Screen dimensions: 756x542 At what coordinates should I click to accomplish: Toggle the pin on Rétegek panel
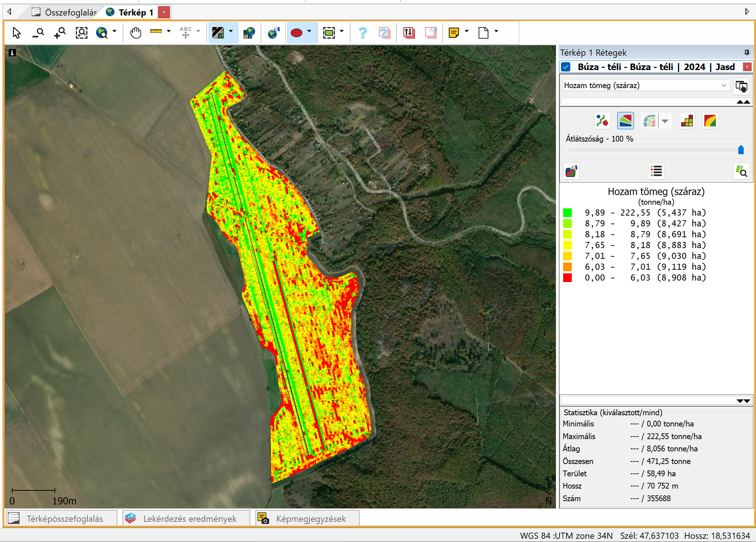tap(747, 53)
